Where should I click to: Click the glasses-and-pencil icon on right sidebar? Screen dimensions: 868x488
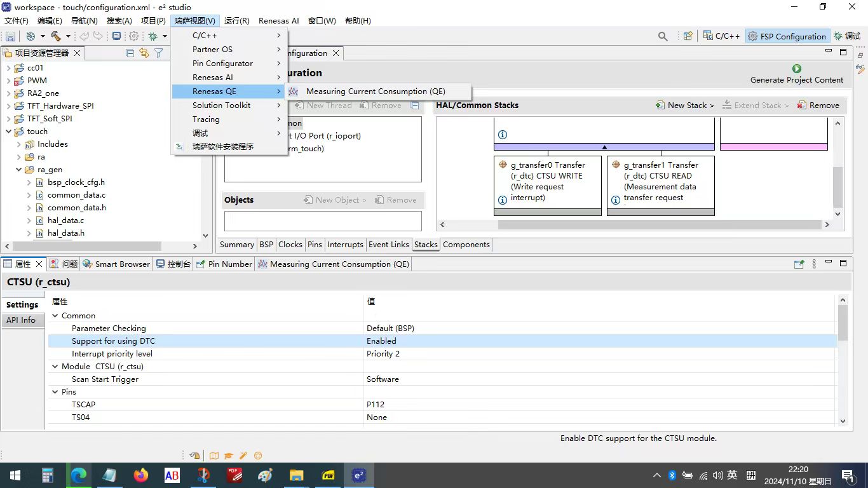(860, 68)
